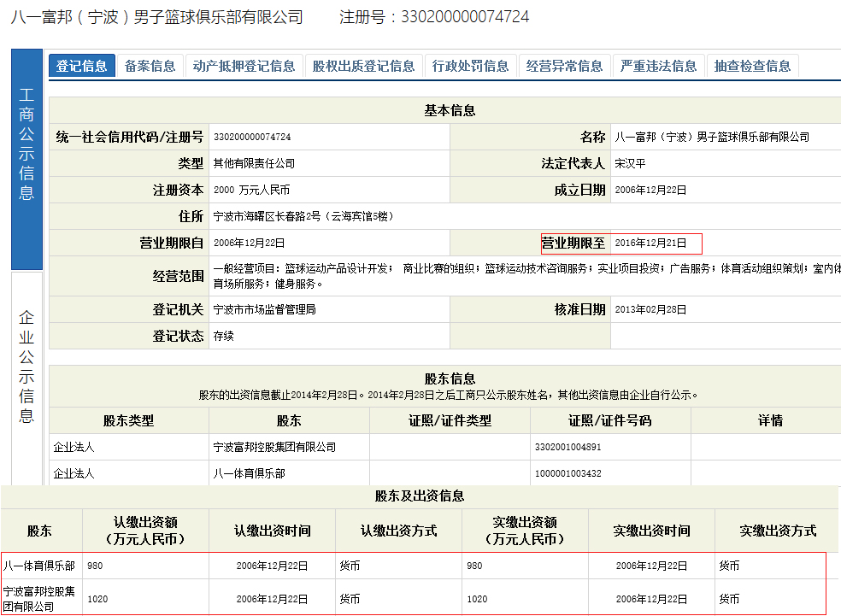Select the 股权出质登记信息 tab
Screen dimensions: 841x616
point(363,66)
